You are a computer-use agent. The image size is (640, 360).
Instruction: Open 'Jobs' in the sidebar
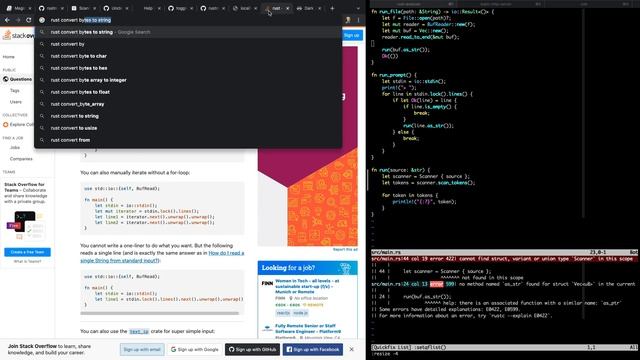pyautogui.click(x=15, y=147)
